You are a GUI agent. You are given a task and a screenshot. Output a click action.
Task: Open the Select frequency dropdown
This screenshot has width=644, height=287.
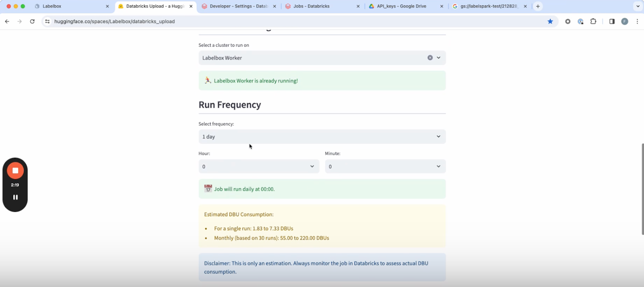point(322,136)
